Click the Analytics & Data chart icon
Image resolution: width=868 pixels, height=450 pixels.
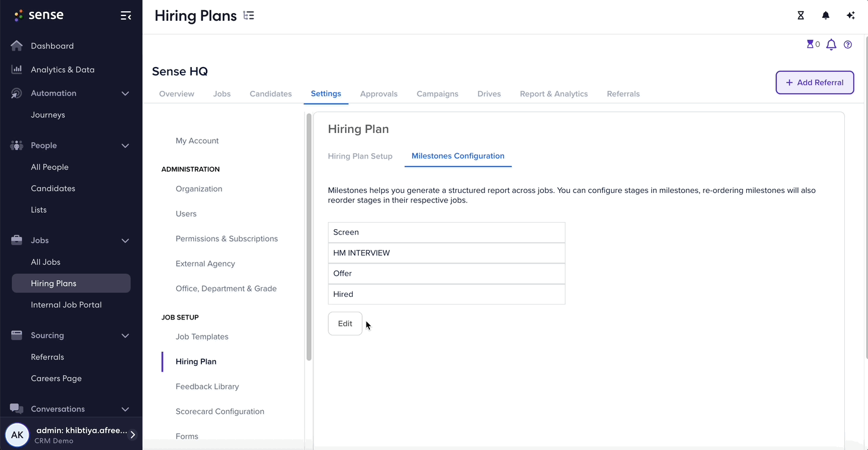[x=17, y=69]
